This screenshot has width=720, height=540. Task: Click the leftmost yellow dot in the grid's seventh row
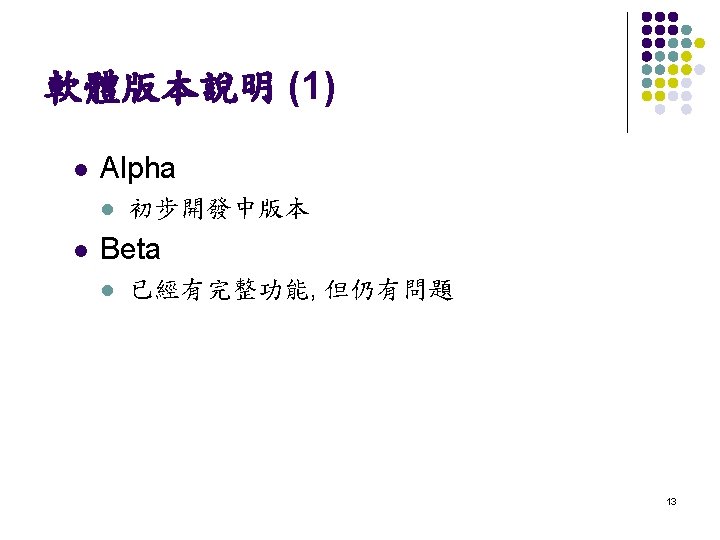pyautogui.click(x=646, y=96)
